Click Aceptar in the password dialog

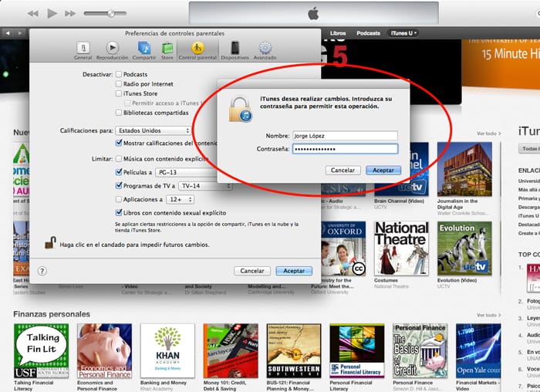click(383, 171)
